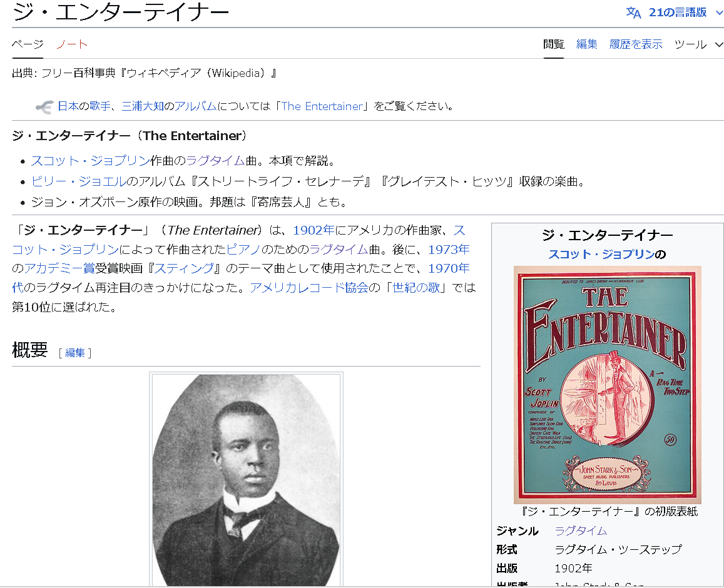The height and width of the screenshot is (588, 724).
Task: Click the 三浦大知 link
Action: 143,106
